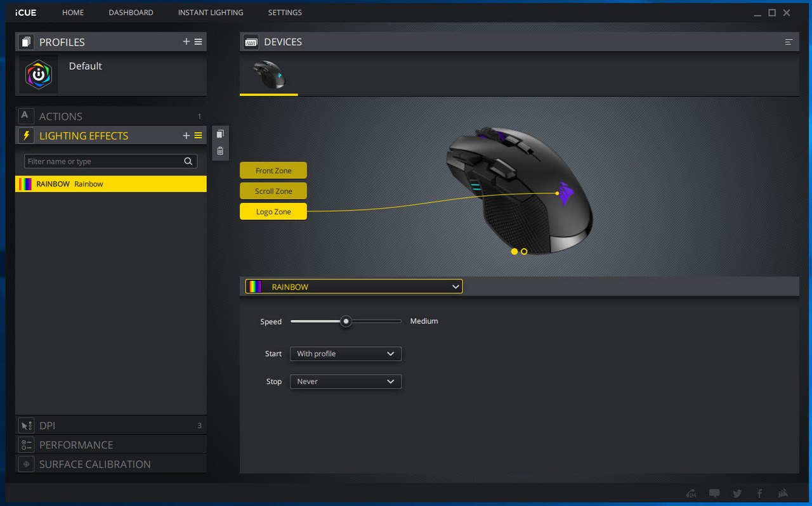The image size is (812, 506).
Task: Click the Default profile name
Action: [85, 66]
